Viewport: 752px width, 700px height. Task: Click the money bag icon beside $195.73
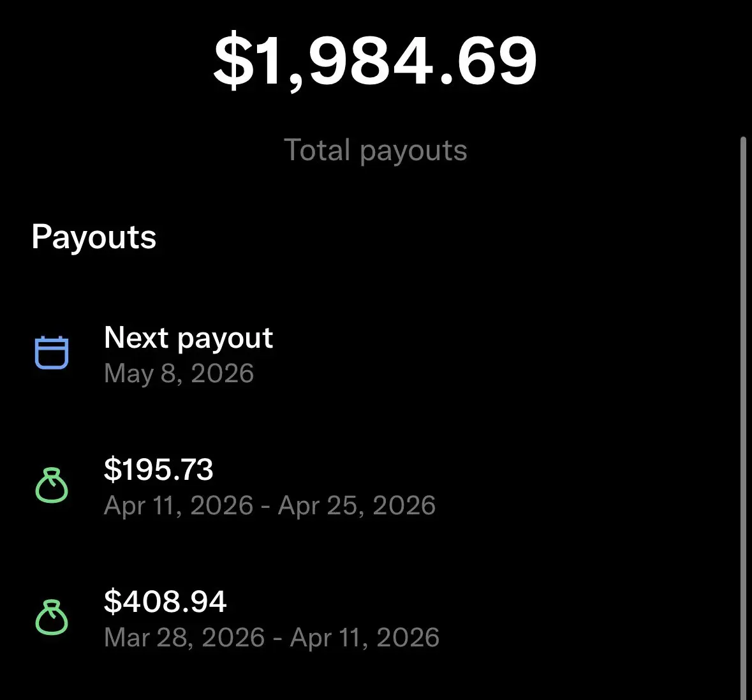(x=51, y=486)
